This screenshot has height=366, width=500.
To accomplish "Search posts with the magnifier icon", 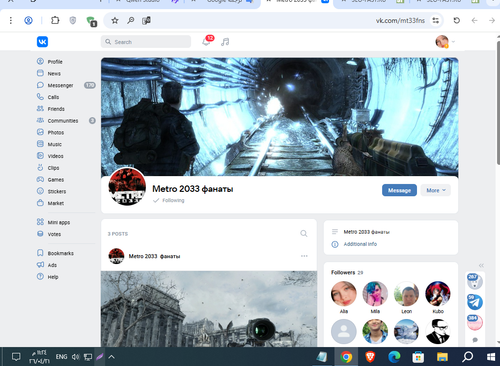I will click(304, 233).
